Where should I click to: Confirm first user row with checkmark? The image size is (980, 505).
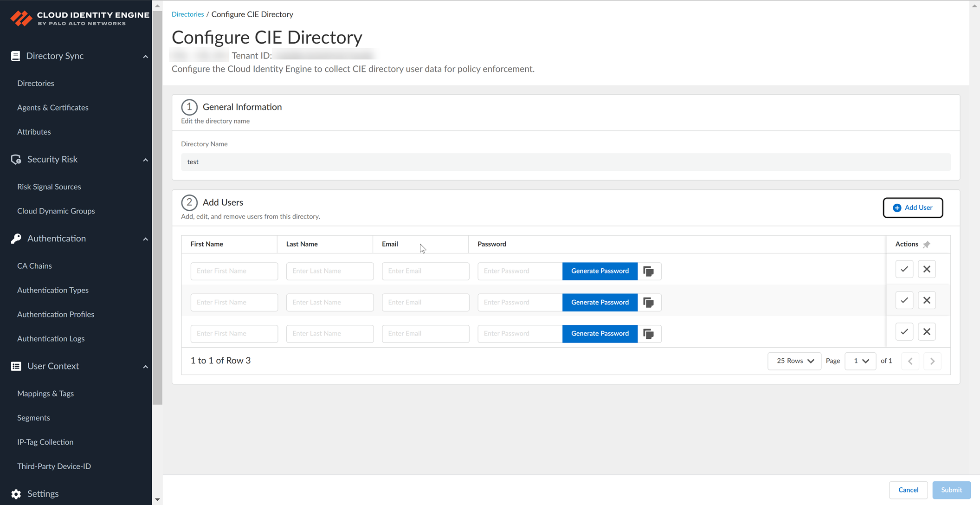point(904,269)
